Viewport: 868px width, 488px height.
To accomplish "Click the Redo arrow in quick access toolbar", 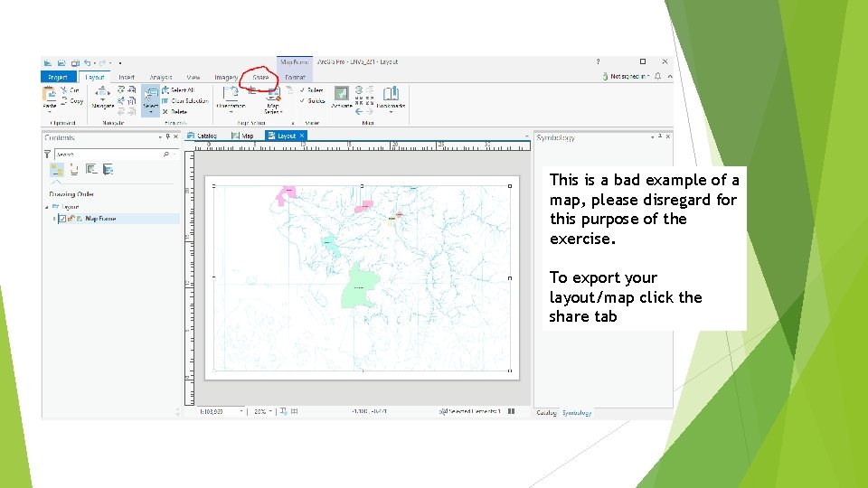I will [x=102, y=62].
